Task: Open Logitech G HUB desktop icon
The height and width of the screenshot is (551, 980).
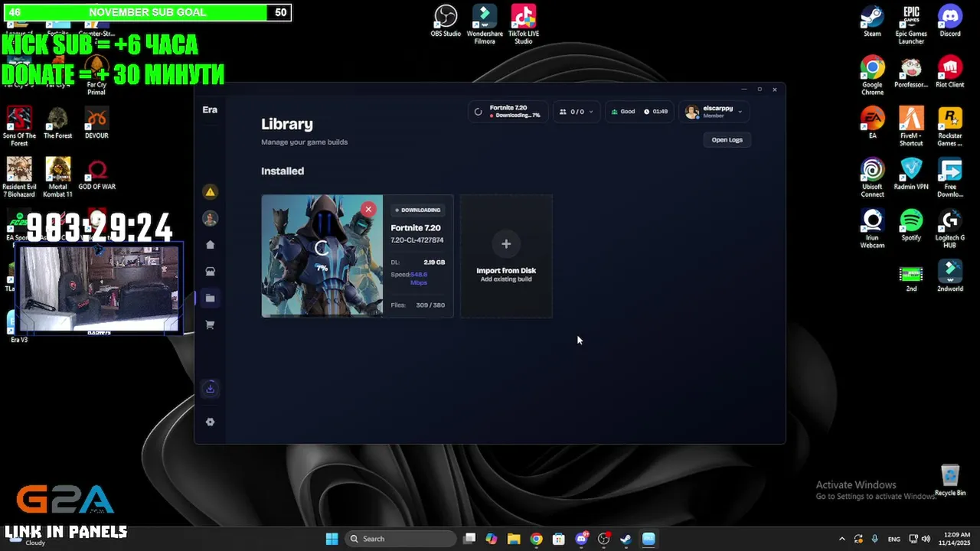Action: [x=950, y=228]
